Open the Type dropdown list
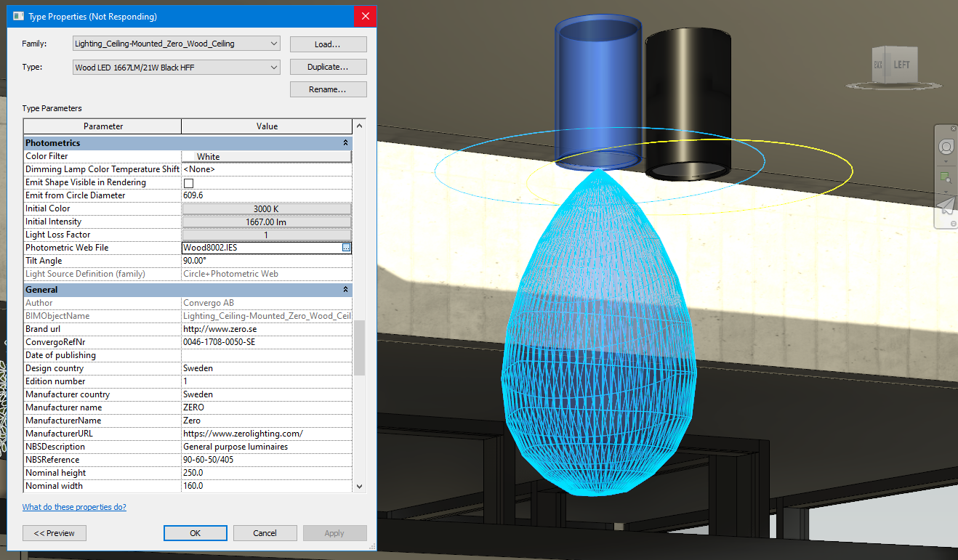Screen dimensions: 958x560 click(x=273, y=66)
